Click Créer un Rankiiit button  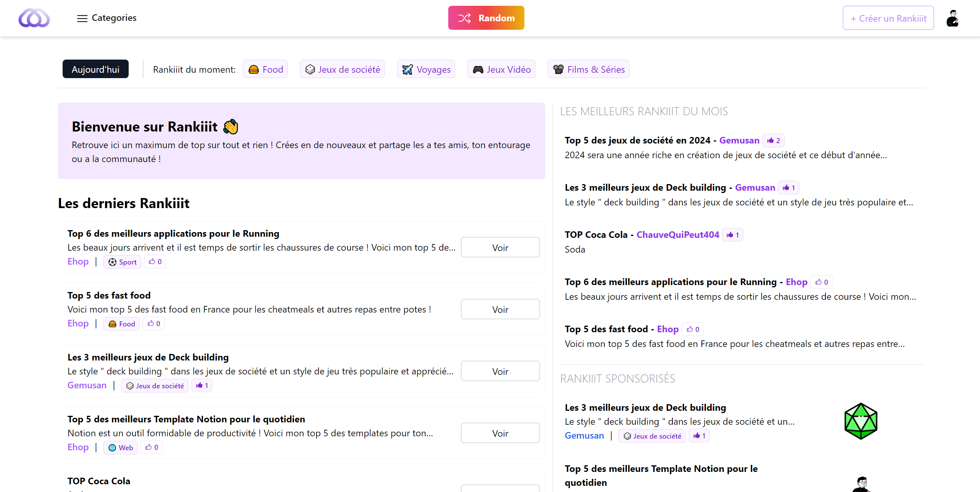(x=888, y=18)
